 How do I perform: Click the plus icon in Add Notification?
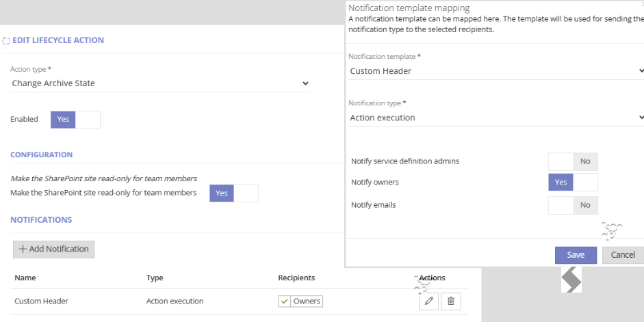[x=23, y=249]
